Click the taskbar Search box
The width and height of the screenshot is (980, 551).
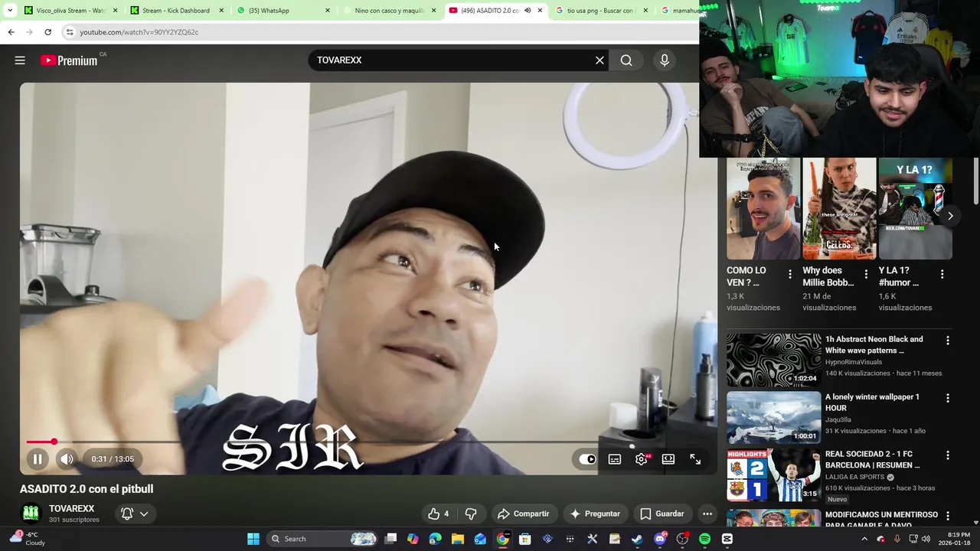pyautogui.click(x=322, y=539)
